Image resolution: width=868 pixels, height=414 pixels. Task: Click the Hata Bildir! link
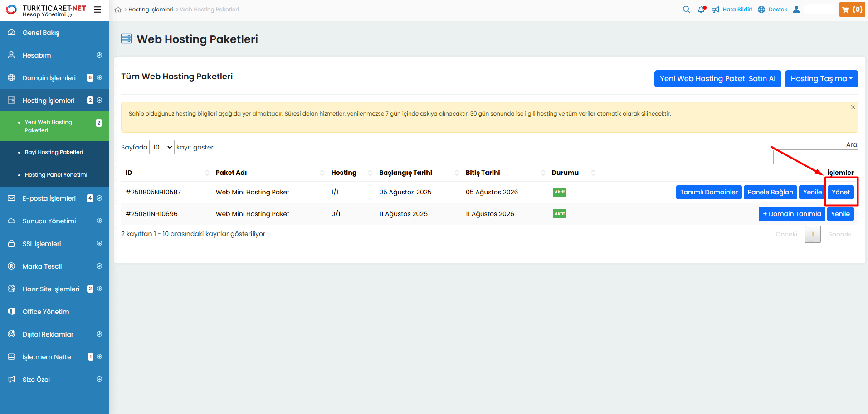tap(732, 10)
